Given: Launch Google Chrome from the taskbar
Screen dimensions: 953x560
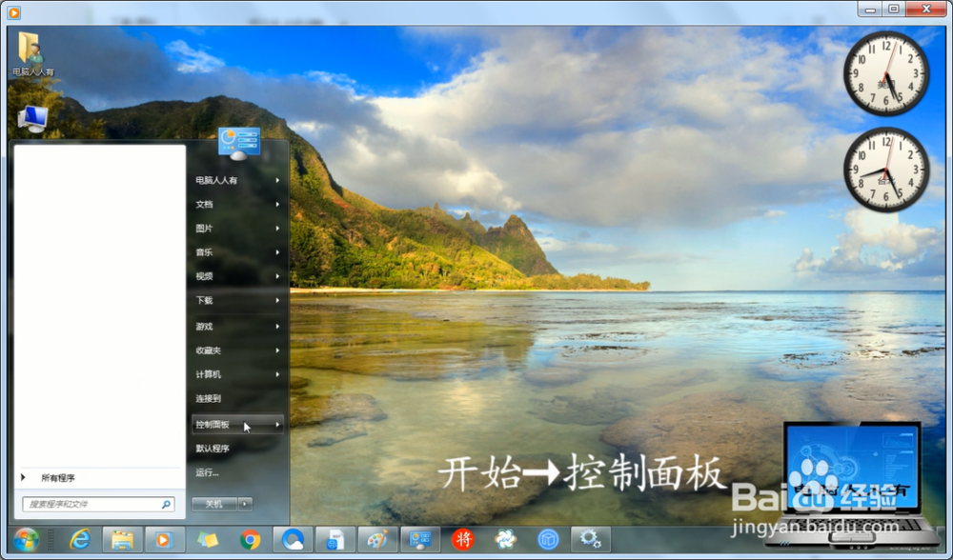Looking at the screenshot, I should pos(250,539).
